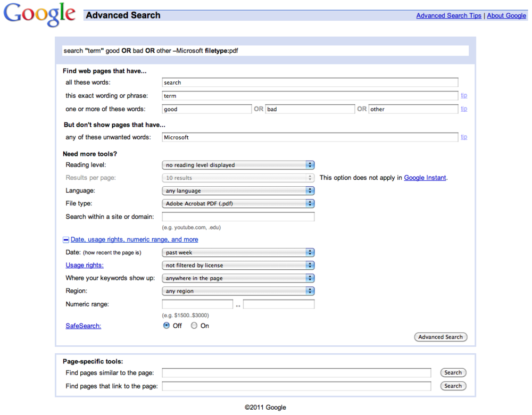Expand the File type dropdown
The height and width of the screenshot is (415, 532).
coord(238,203)
